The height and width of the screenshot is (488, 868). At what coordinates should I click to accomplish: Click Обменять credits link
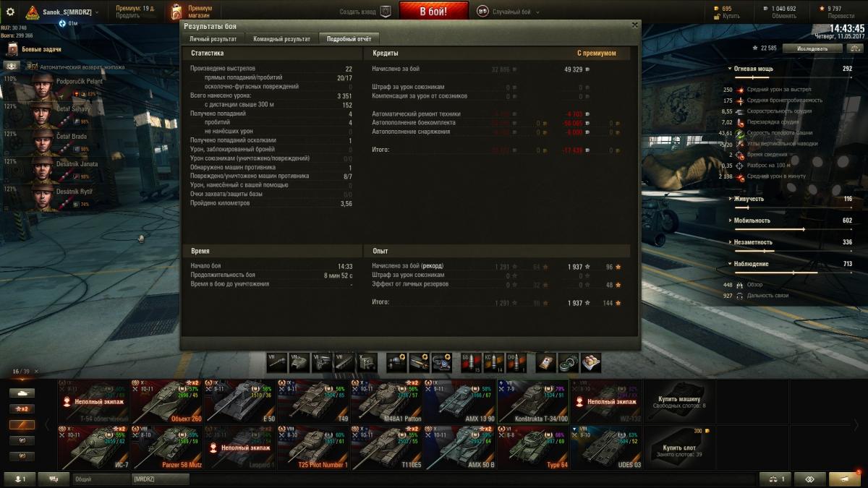784,15
